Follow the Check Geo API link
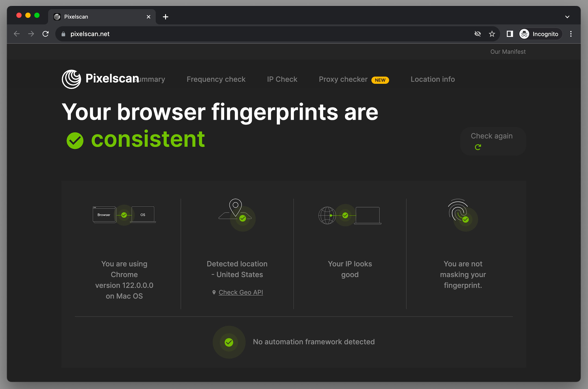The height and width of the screenshot is (389, 588). (241, 292)
